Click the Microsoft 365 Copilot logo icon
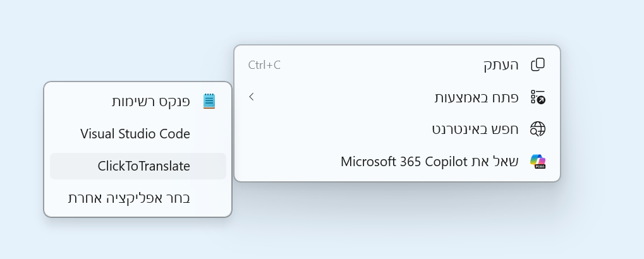 point(538,162)
